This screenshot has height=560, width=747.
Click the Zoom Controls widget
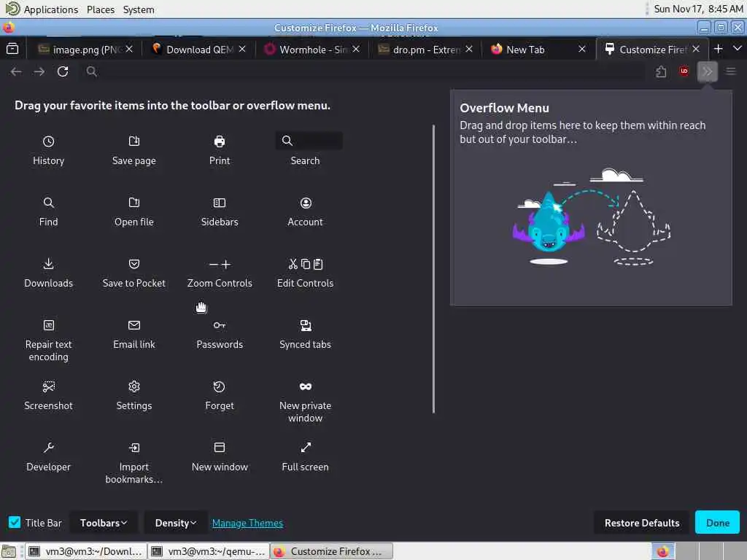click(220, 264)
